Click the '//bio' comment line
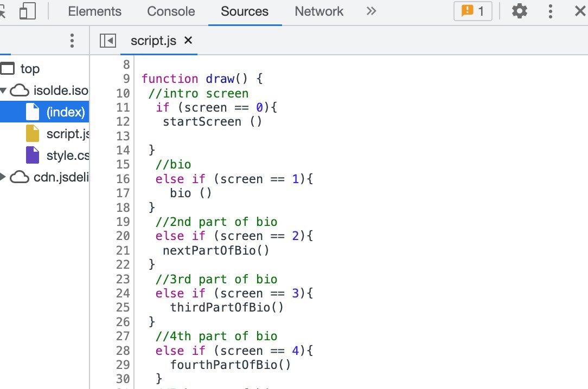The width and height of the screenshot is (588, 389). 173,164
